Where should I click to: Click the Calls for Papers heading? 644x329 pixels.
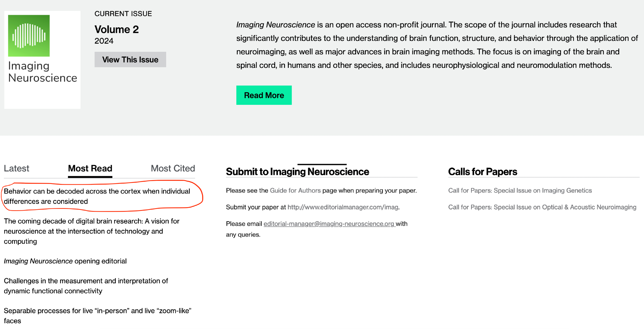482,172
